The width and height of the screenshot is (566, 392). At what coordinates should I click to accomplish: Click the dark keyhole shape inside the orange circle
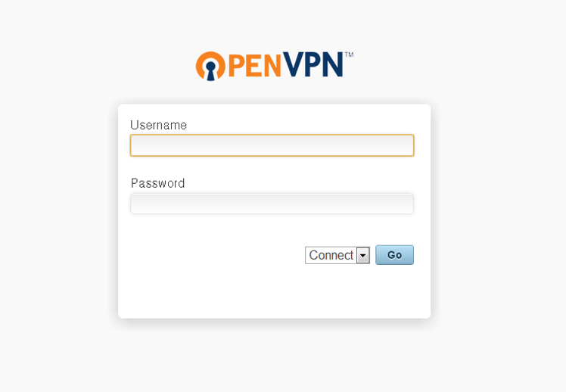[210, 70]
